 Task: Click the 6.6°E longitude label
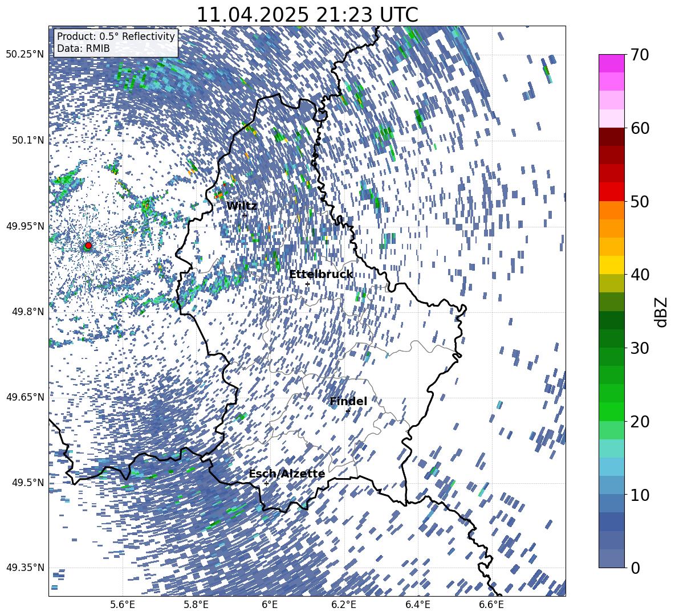click(491, 605)
